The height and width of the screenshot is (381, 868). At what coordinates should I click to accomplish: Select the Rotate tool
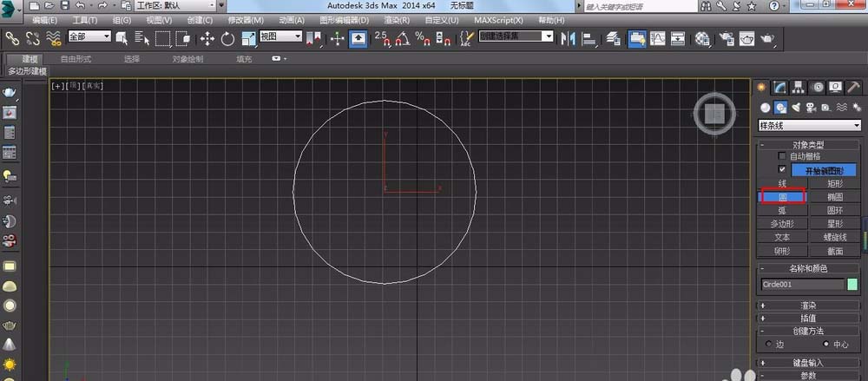[x=227, y=38]
